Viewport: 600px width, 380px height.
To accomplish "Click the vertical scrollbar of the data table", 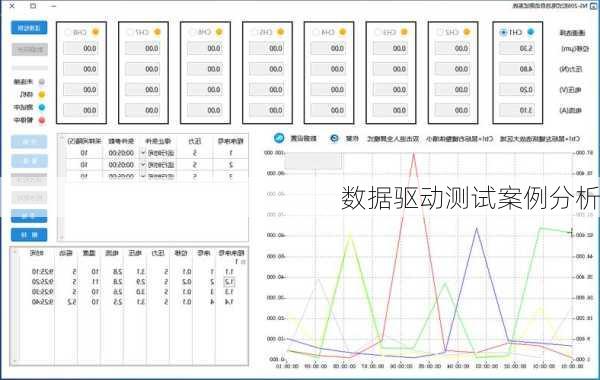I will (15, 305).
